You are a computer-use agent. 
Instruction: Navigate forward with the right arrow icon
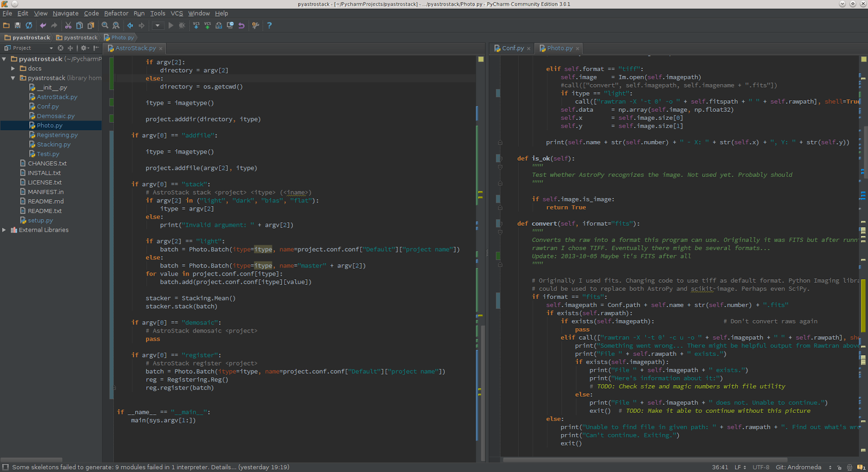[x=142, y=25]
